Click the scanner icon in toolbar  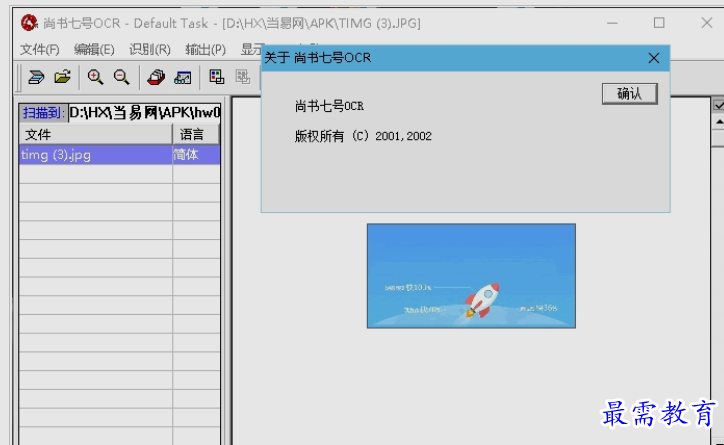point(36,77)
